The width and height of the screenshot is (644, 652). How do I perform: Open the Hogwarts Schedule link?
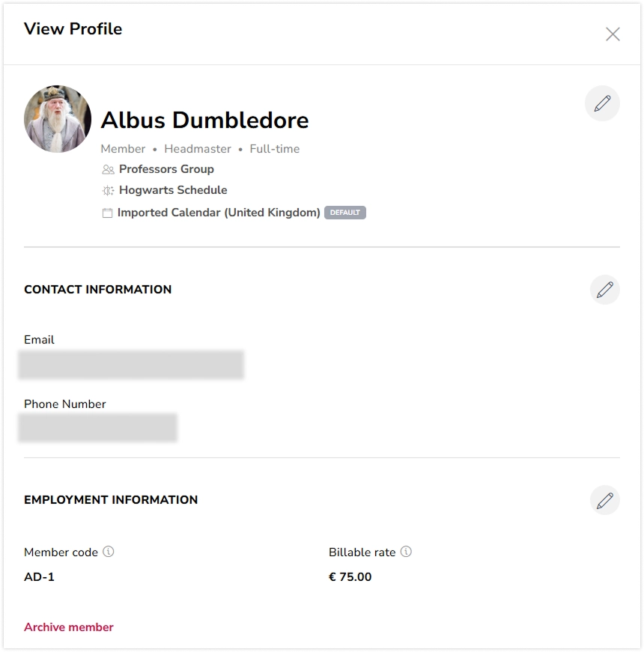pos(173,190)
